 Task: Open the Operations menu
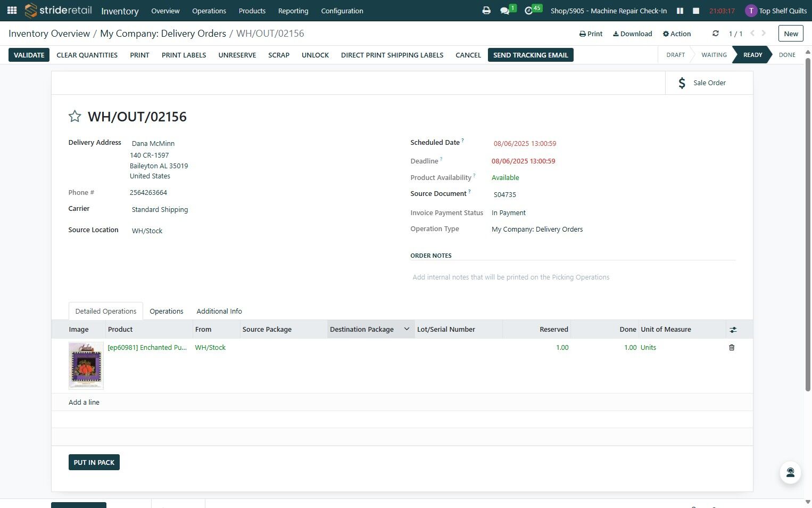[x=209, y=11]
